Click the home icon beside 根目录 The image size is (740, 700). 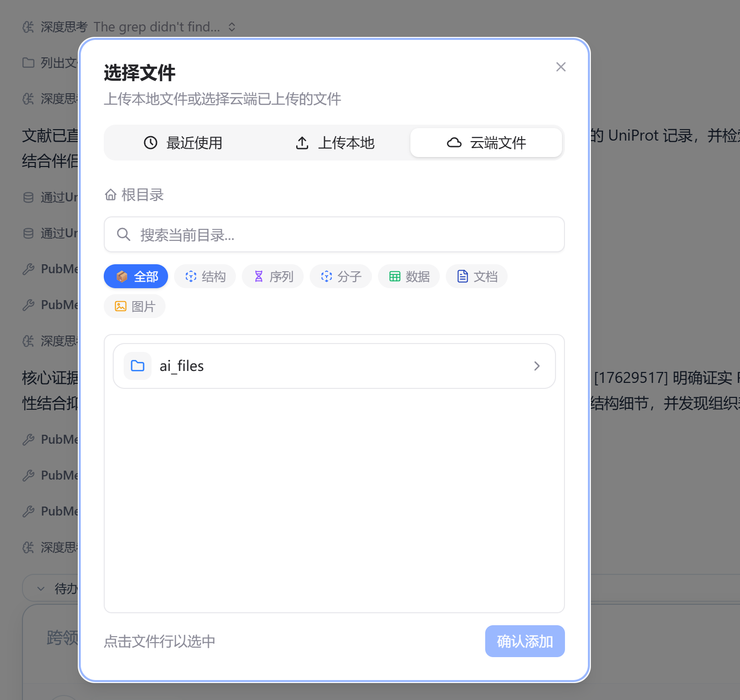pos(111,194)
